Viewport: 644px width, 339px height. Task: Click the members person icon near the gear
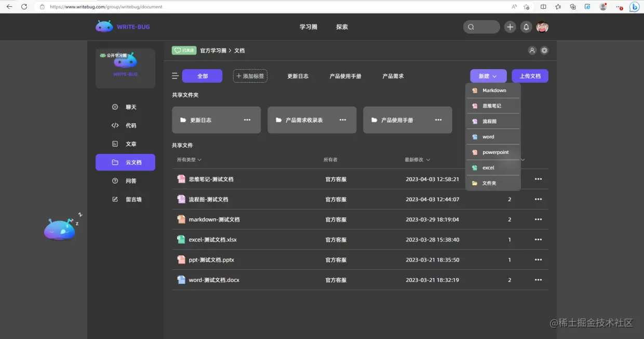(532, 50)
